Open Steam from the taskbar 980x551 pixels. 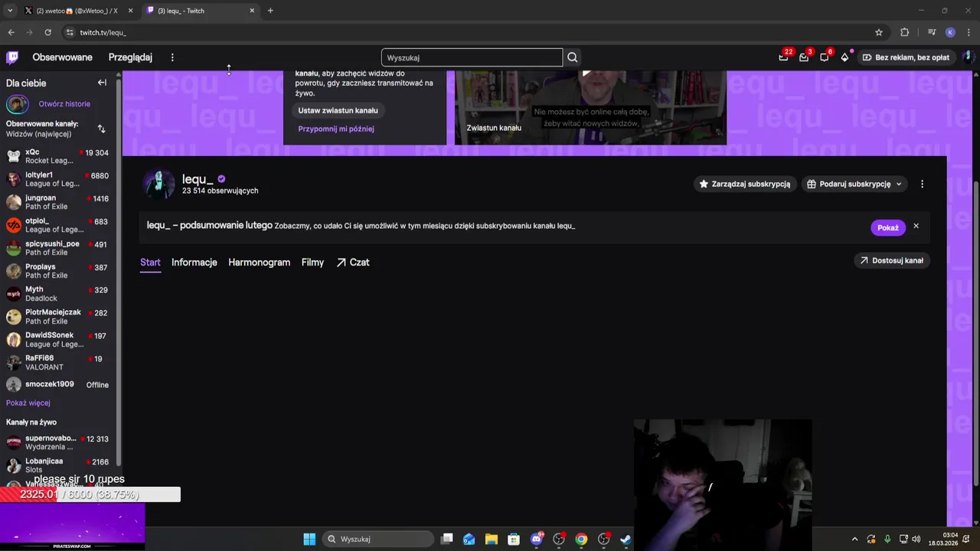coord(626,539)
